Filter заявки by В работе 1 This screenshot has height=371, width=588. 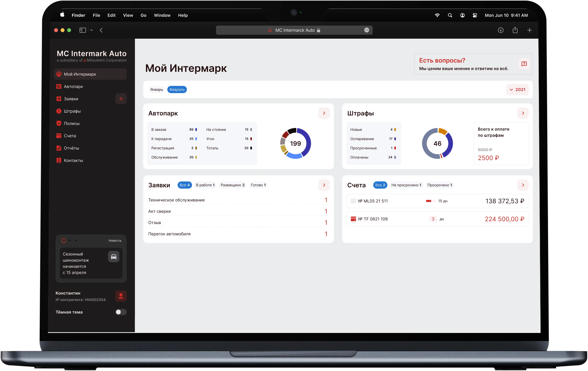coord(205,185)
